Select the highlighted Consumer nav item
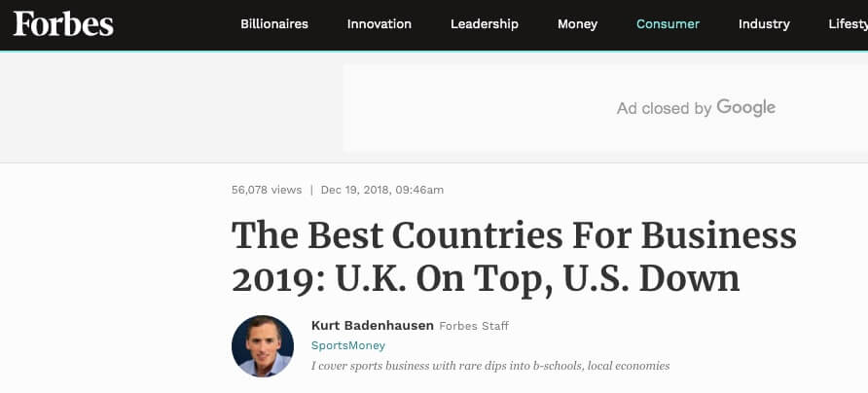This screenshot has height=393, width=868. point(668,24)
